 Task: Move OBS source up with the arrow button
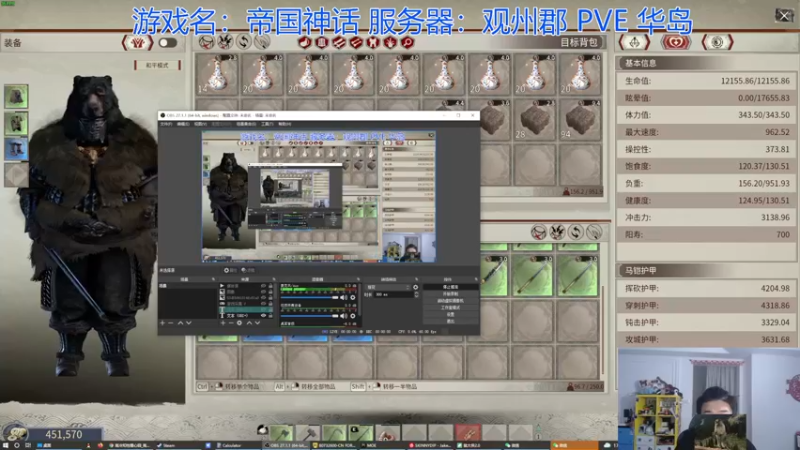click(249, 323)
